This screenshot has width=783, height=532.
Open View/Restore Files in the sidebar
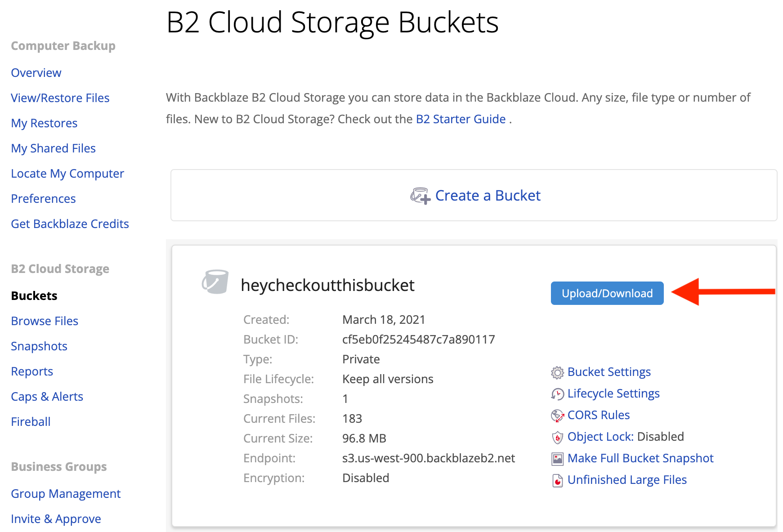(60, 98)
